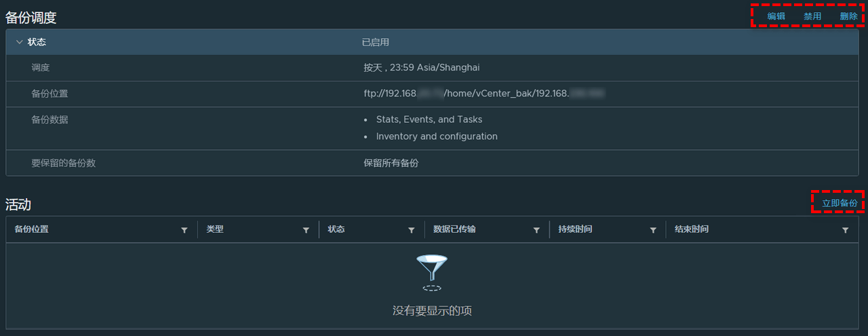
Task: Open filter icon for 状态 column
Action: 412,230
